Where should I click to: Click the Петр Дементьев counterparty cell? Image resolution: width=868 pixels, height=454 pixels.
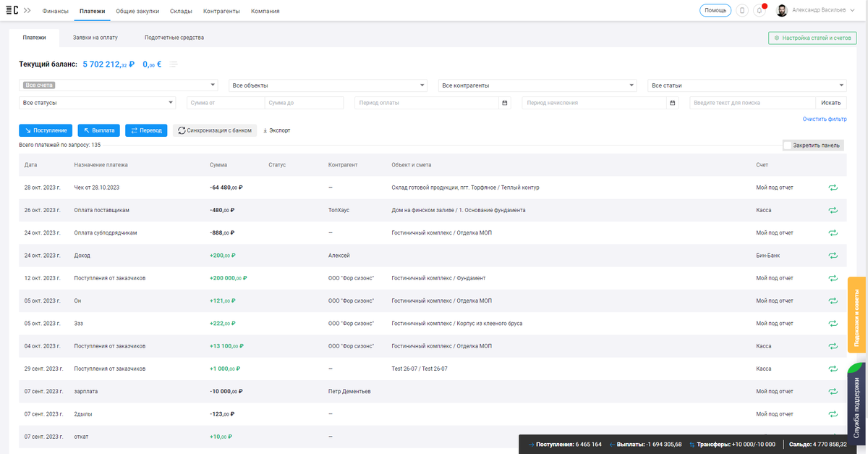(349, 391)
